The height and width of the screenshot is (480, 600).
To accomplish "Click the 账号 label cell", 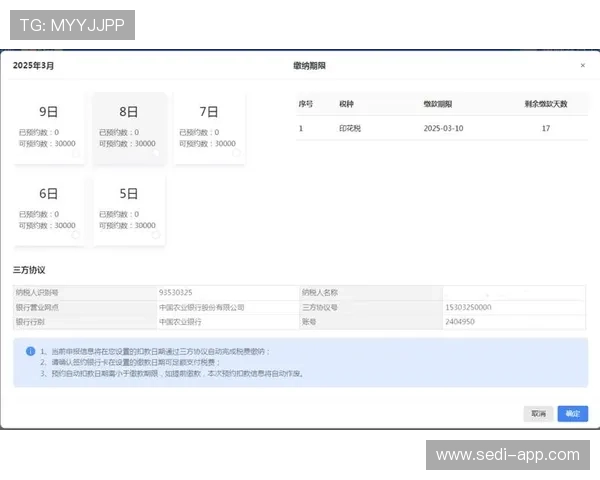I will pyautogui.click(x=371, y=322).
